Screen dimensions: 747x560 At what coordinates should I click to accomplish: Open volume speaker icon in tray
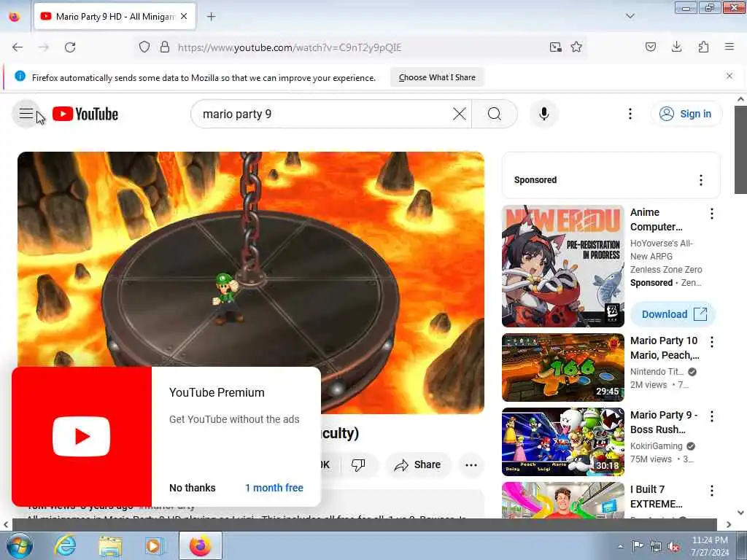[x=674, y=547]
